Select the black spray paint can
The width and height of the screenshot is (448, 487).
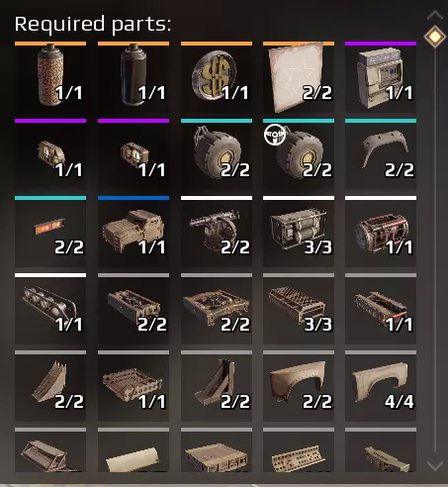134,77
